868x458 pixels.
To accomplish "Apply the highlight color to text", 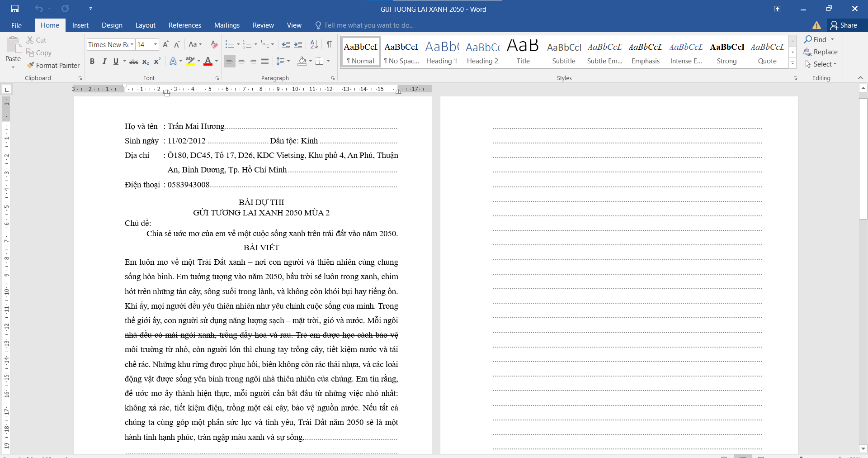I will pyautogui.click(x=190, y=61).
